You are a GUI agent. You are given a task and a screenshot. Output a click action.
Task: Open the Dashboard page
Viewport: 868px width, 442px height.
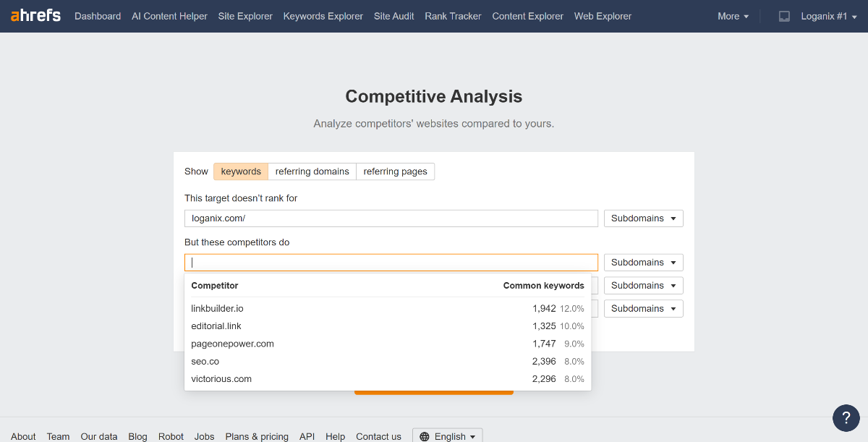pos(98,16)
